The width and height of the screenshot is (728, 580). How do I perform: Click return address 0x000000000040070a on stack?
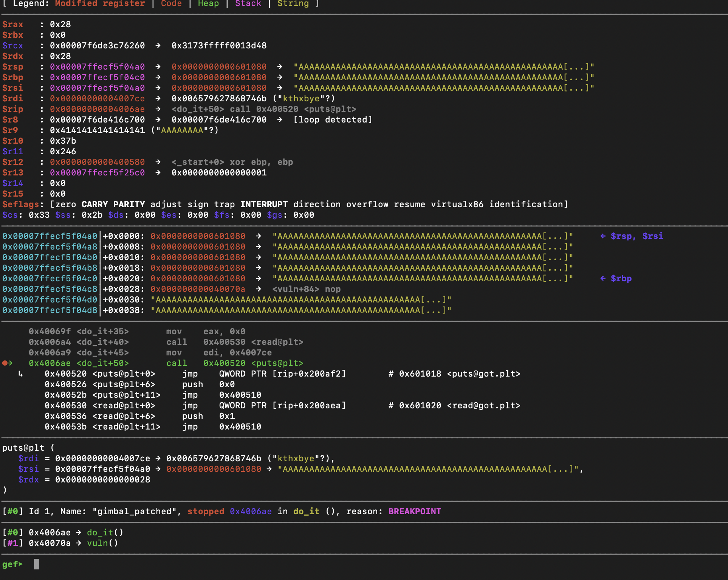(198, 289)
